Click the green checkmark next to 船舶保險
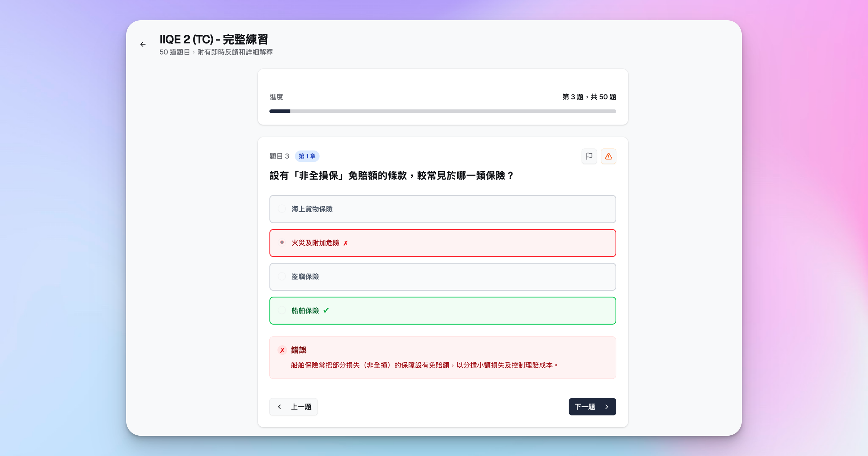The image size is (868, 456). click(326, 311)
